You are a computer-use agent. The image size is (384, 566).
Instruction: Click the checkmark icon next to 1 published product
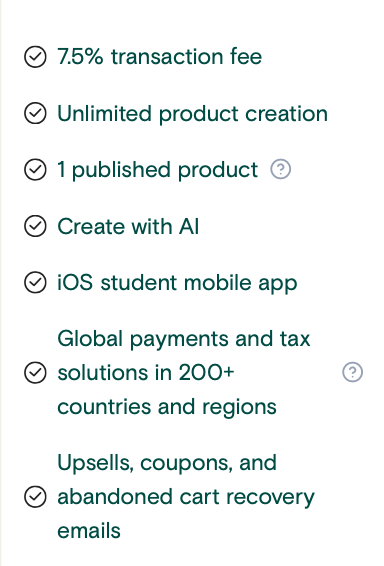point(35,169)
